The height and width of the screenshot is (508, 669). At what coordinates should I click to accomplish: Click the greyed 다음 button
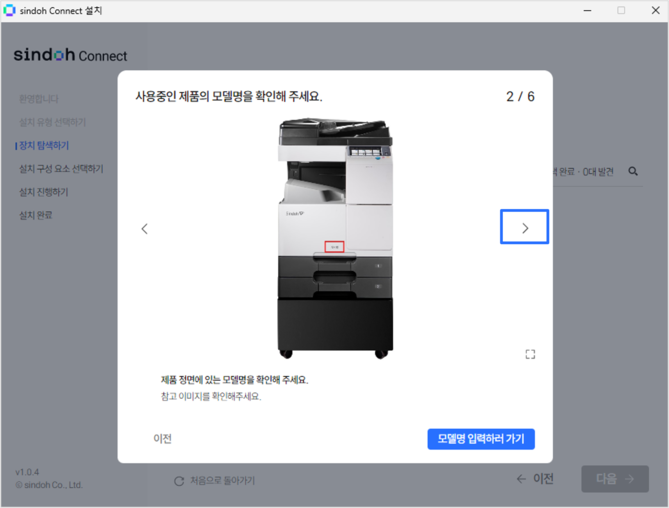click(615, 479)
